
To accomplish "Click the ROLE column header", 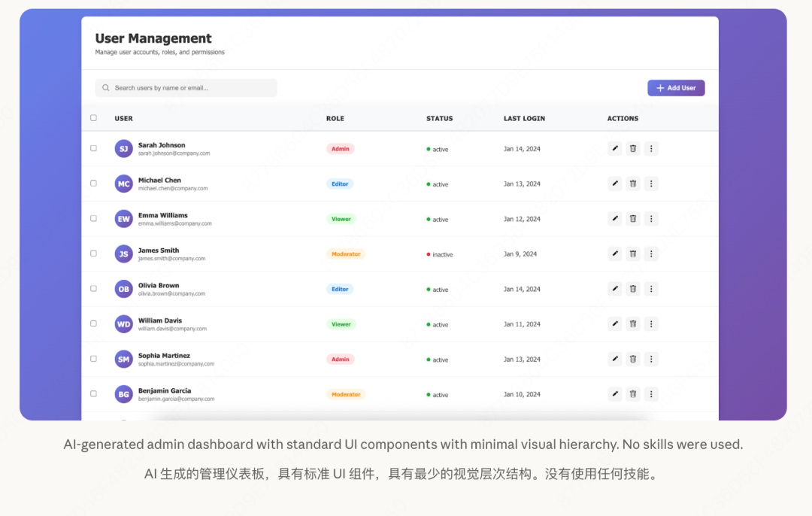I will (x=335, y=118).
